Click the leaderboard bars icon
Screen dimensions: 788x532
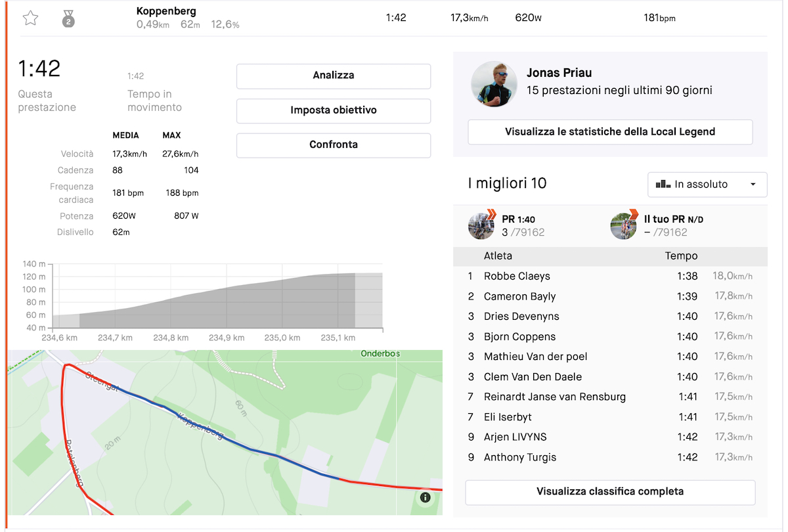pyautogui.click(x=662, y=185)
